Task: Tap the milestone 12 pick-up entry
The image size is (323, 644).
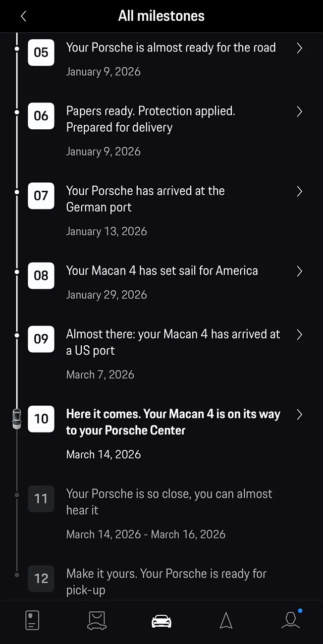Action: tap(166, 581)
